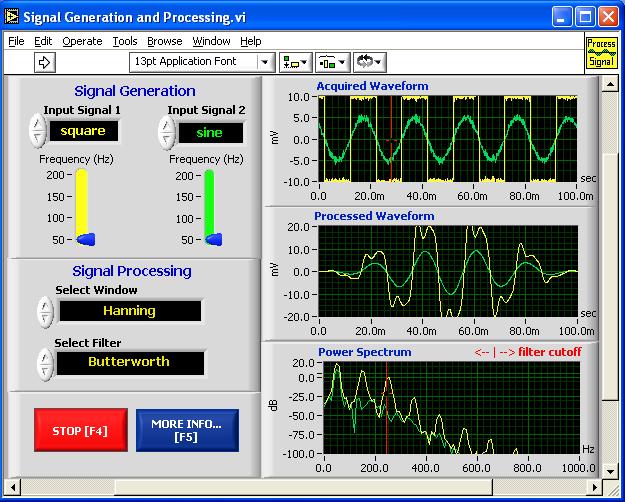
Task: Open the Butterworth filter selector
Action: point(130,362)
